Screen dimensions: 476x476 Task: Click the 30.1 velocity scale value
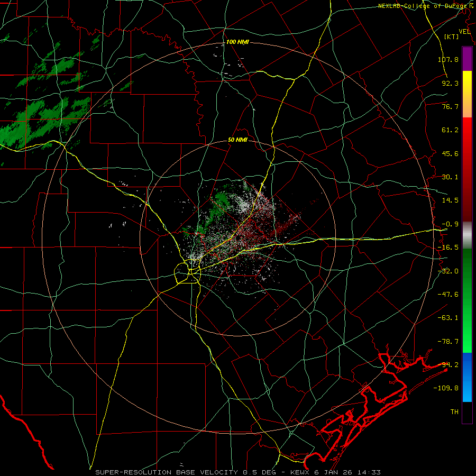(x=450, y=177)
